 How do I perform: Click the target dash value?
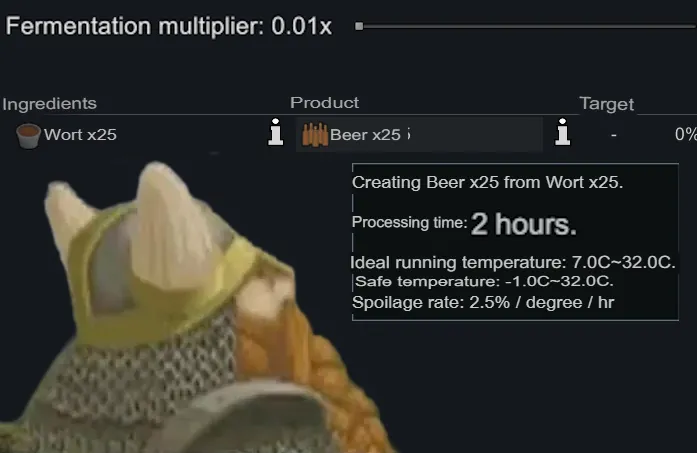click(x=614, y=135)
